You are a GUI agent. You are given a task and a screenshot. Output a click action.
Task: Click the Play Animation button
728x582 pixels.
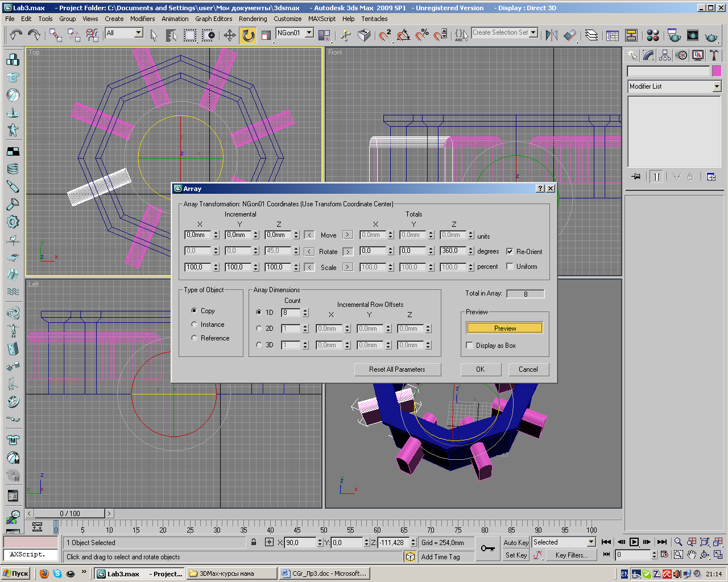(634, 542)
